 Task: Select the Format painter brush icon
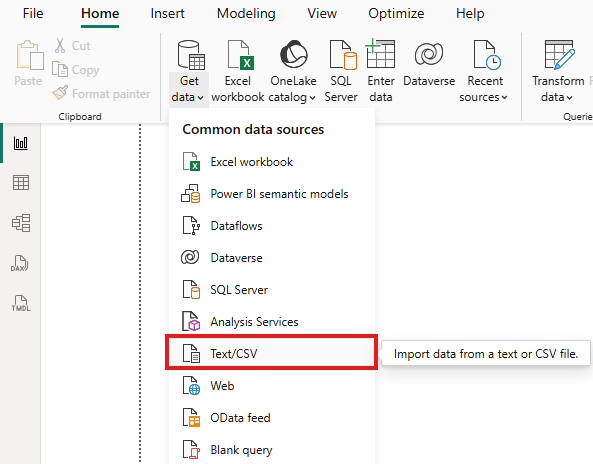(60, 93)
